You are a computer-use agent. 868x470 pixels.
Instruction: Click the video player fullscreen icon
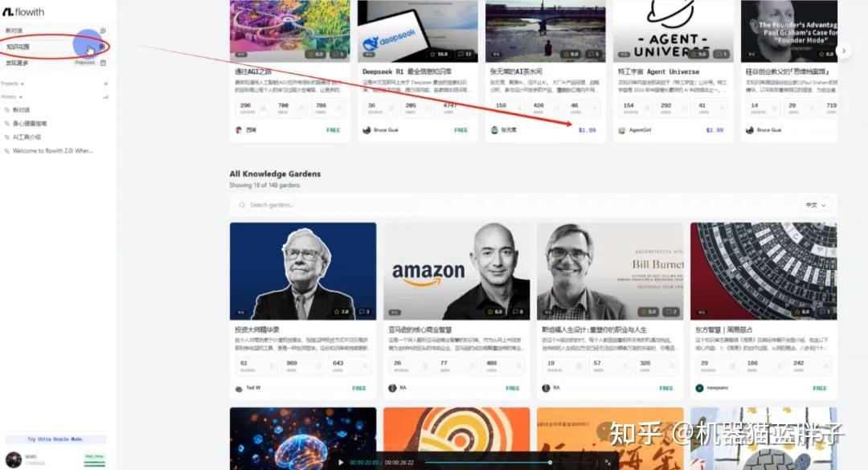coord(608,462)
